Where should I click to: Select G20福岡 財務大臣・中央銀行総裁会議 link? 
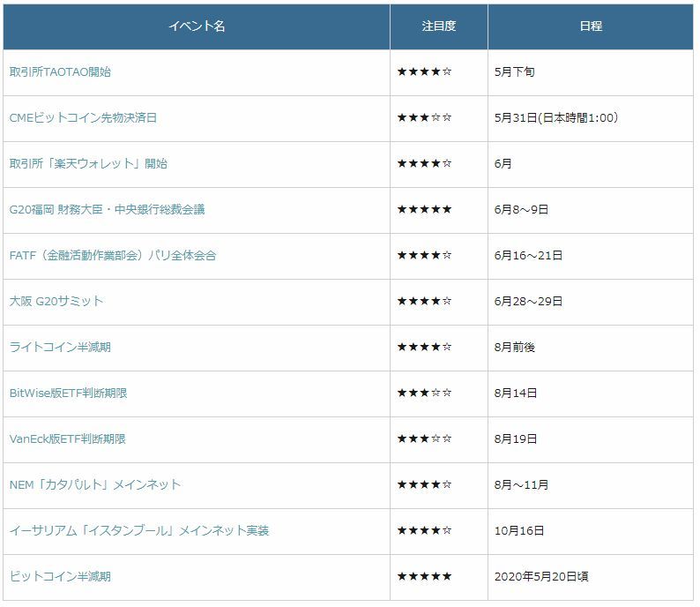click(107, 210)
